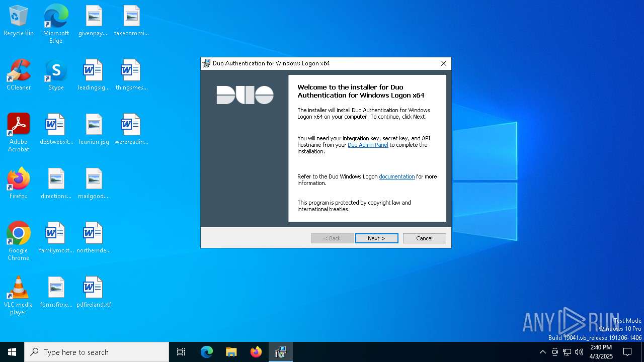Click the Duo installer taskbar button
Viewport: 644px width, 362px height.
(281, 352)
